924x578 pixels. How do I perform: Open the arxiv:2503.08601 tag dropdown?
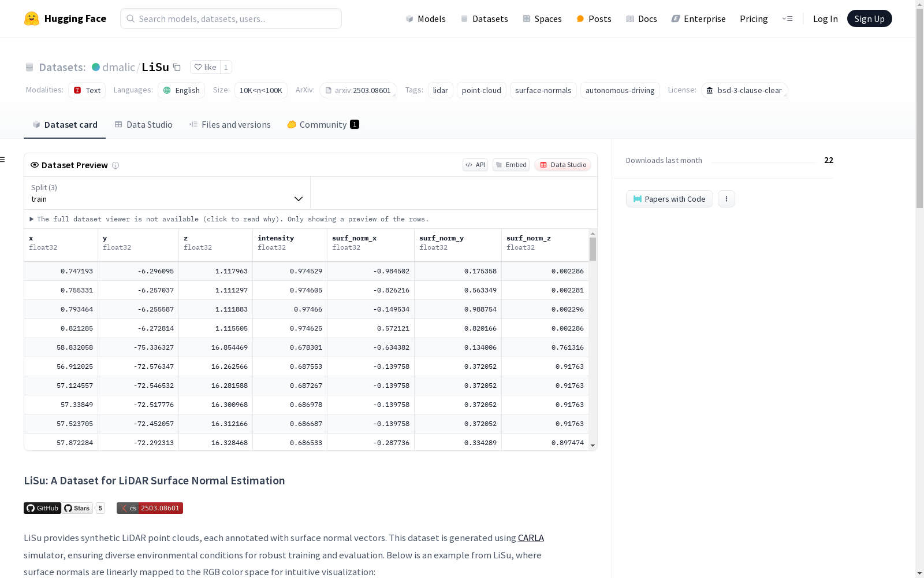coord(358,90)
